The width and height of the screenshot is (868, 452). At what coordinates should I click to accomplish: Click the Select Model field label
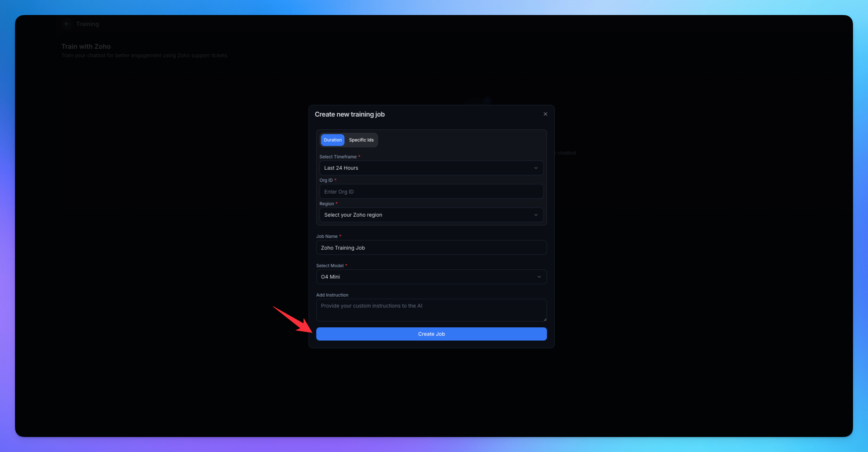tap(330, 266)
